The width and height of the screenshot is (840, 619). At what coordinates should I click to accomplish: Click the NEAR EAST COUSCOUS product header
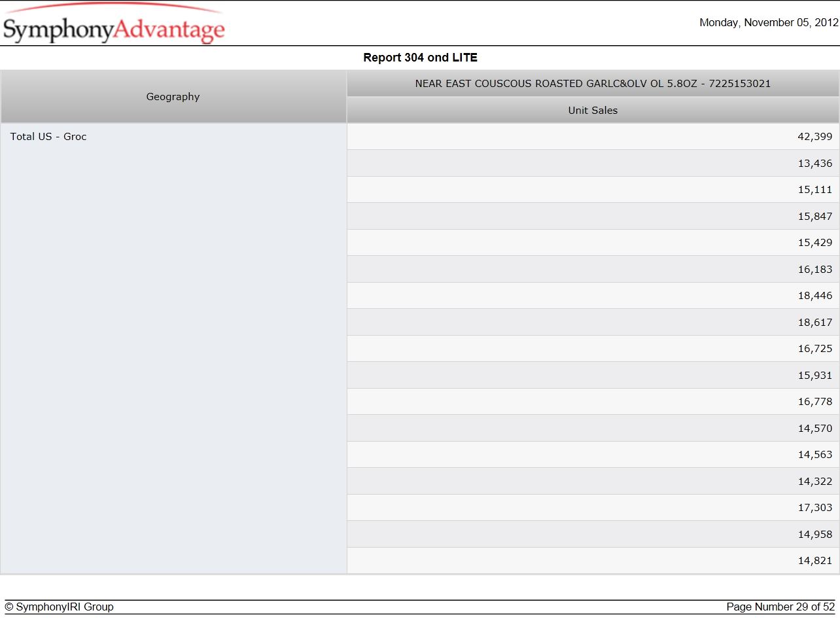click(593, 84)
